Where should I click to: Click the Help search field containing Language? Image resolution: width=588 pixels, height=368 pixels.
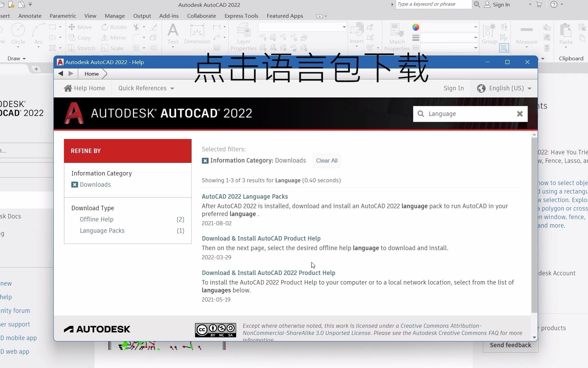pyautogui.click(x=470, y=114)
